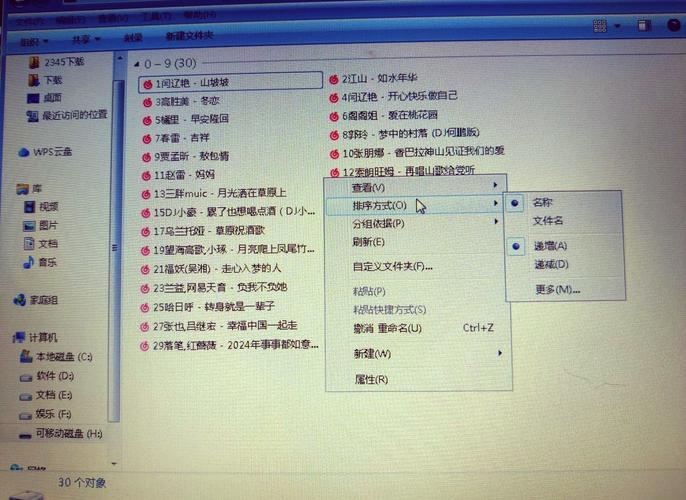Select the 文档 library icon

29,244
